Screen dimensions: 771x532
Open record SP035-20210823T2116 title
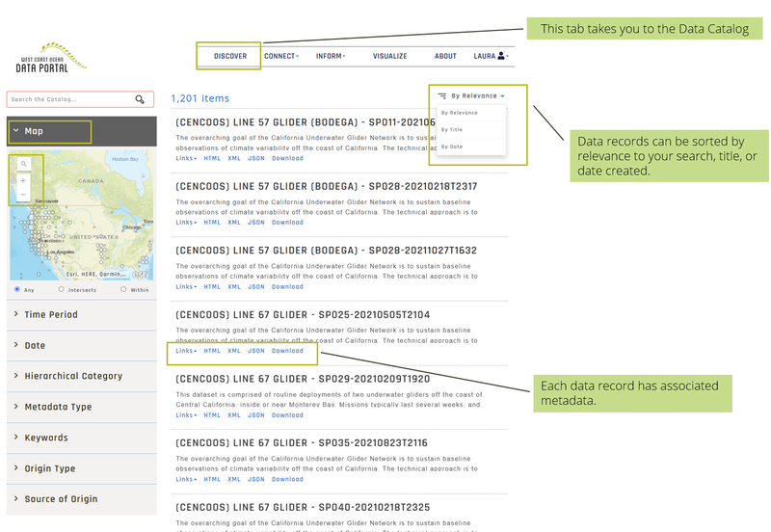click(302, 443)
